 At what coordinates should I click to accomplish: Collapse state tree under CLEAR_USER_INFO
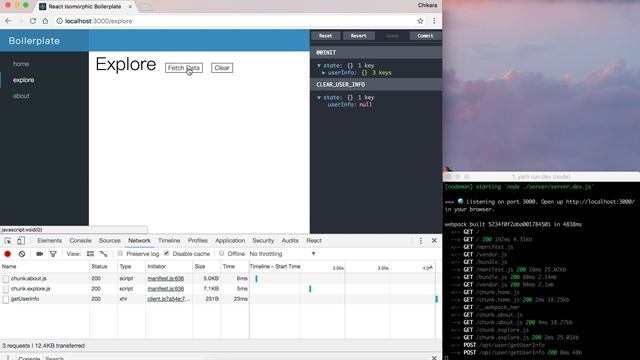point(319,98)
